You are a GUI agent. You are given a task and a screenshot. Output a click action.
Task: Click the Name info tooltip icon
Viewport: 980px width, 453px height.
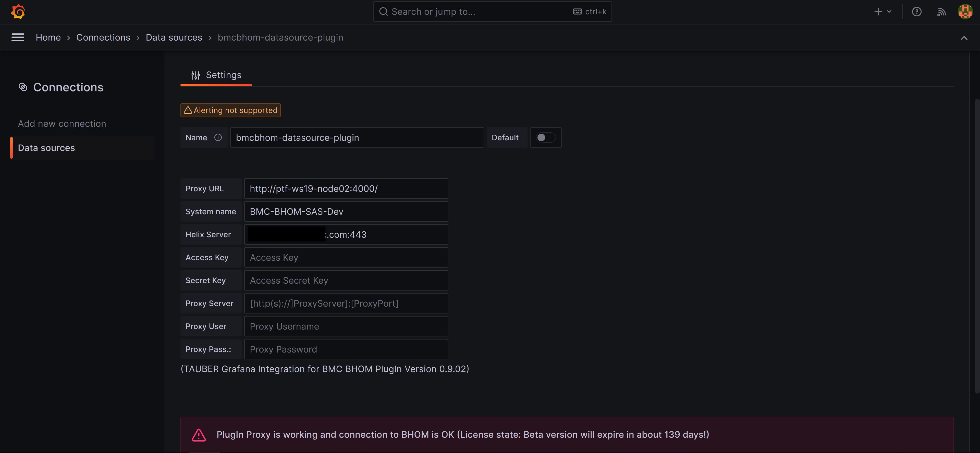(218, 137)
